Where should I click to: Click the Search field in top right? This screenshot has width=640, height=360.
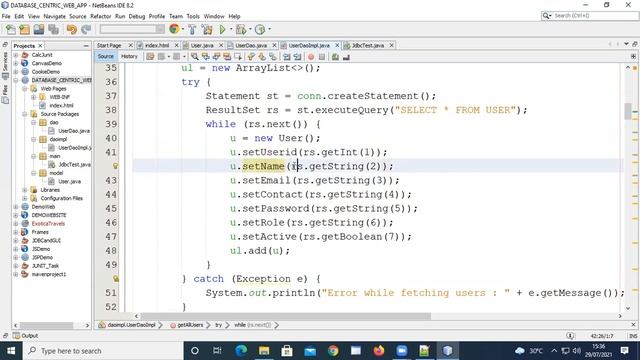click(589, 16)
